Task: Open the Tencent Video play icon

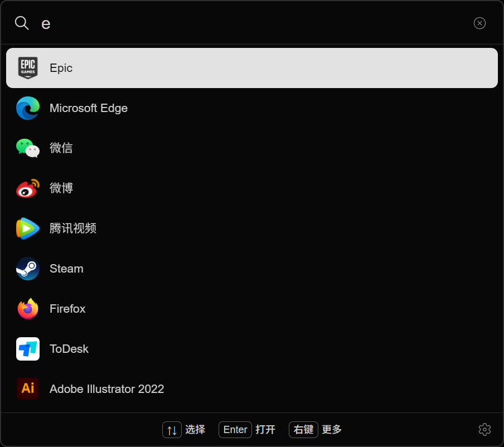Action: click(x=28, y=229)
